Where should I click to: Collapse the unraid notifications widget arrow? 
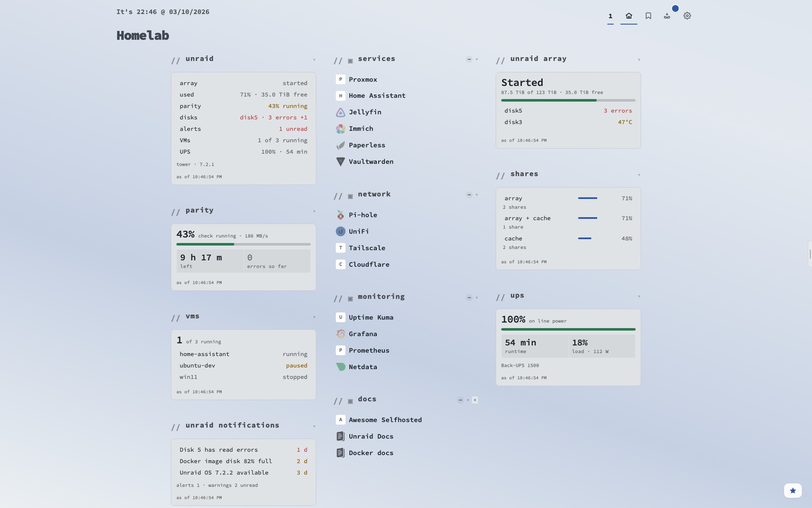click(x=314, y=426)
